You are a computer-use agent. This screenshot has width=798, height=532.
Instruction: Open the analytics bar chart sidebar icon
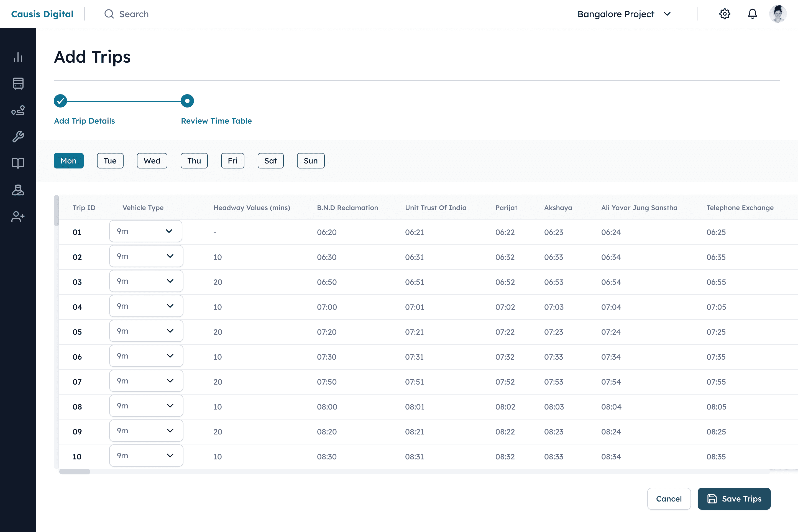click(18, 57)
